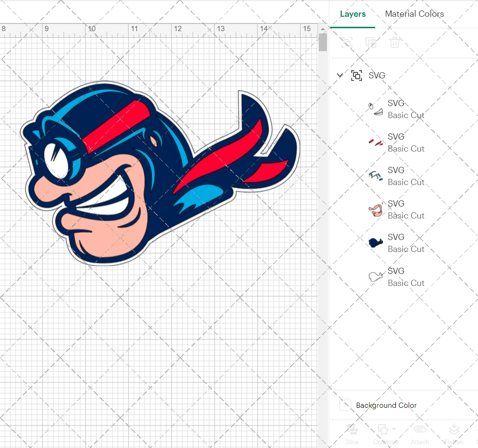Select the red stripes layer thumbnail

tap(376, 142)
